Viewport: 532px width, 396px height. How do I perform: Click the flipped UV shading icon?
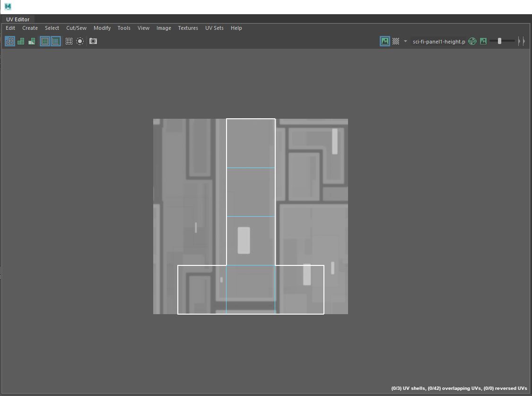[x=31, y=41]
